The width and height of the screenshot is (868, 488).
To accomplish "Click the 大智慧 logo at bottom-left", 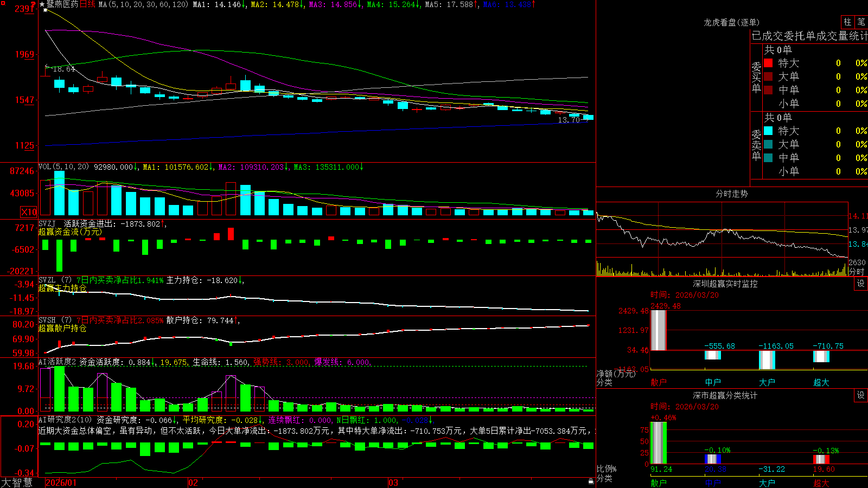I will pos(17,483).
